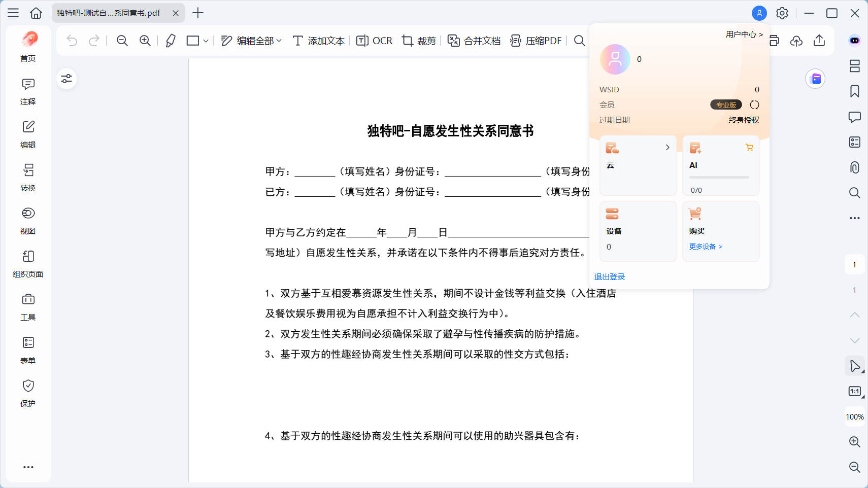868x488 pixels.
Task: Open the bookmarks panel on the right
Action: (x=855, y=91)
